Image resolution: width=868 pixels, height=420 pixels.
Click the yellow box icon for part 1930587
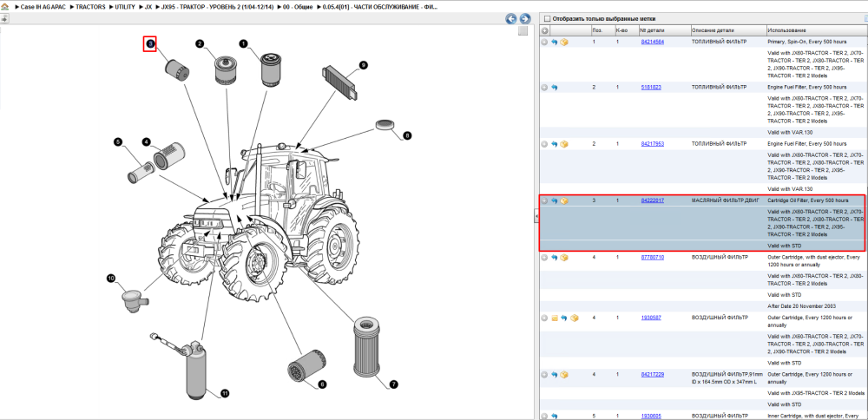click(x=575, y=318)
